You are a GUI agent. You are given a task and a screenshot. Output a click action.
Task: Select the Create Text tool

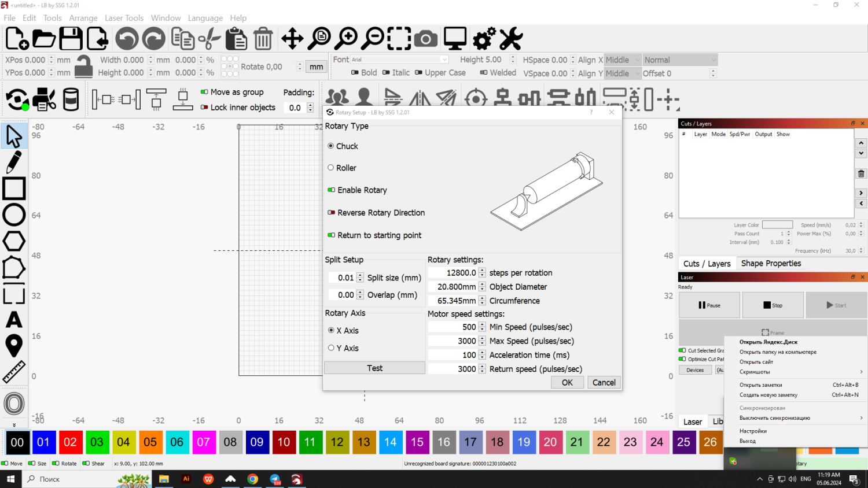14,320
